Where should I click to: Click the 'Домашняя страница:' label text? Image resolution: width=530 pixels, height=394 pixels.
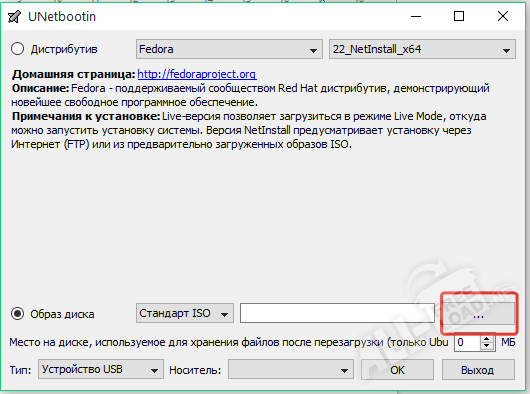(x=73, y=74)
